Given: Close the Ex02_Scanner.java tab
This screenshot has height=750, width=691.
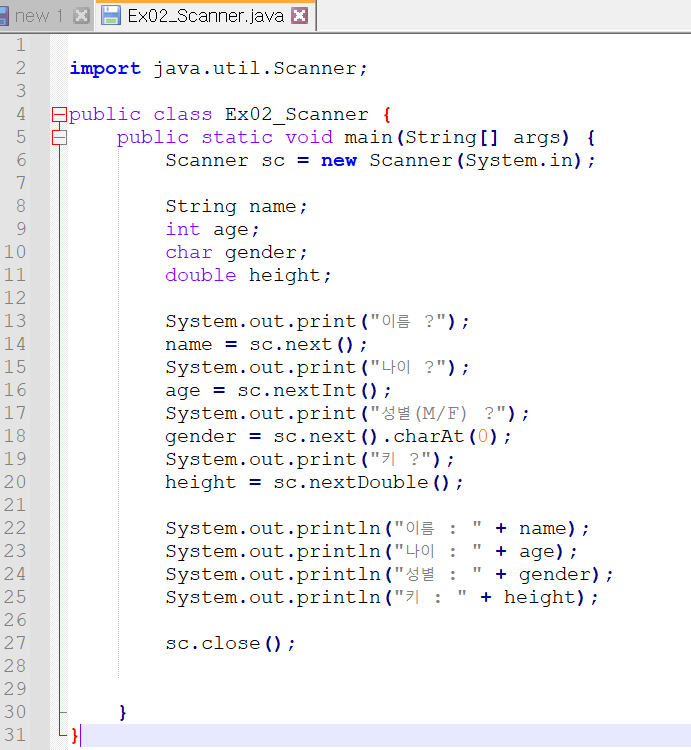Looking at the screenshot, I should [299, 16].
